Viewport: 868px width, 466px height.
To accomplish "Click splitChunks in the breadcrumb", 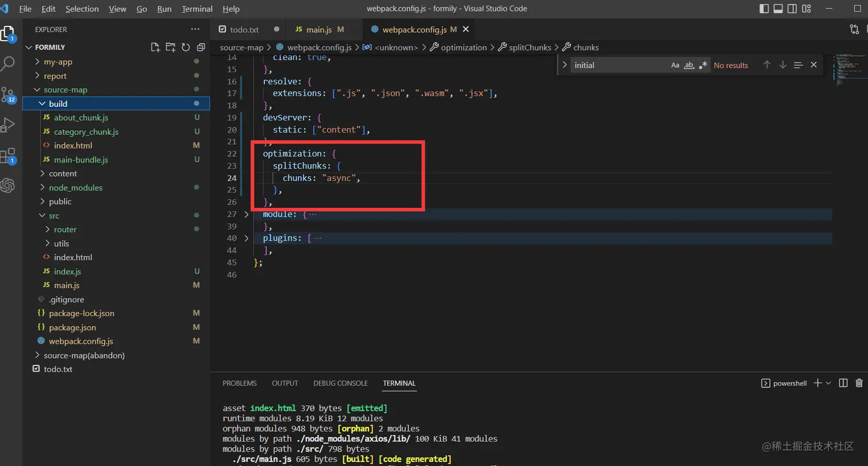I will point(530,48).
